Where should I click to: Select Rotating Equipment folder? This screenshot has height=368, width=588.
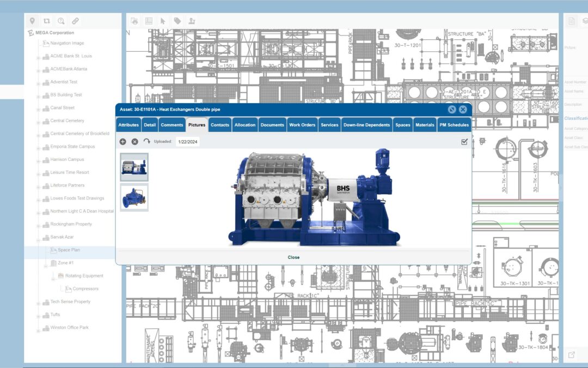84,276
